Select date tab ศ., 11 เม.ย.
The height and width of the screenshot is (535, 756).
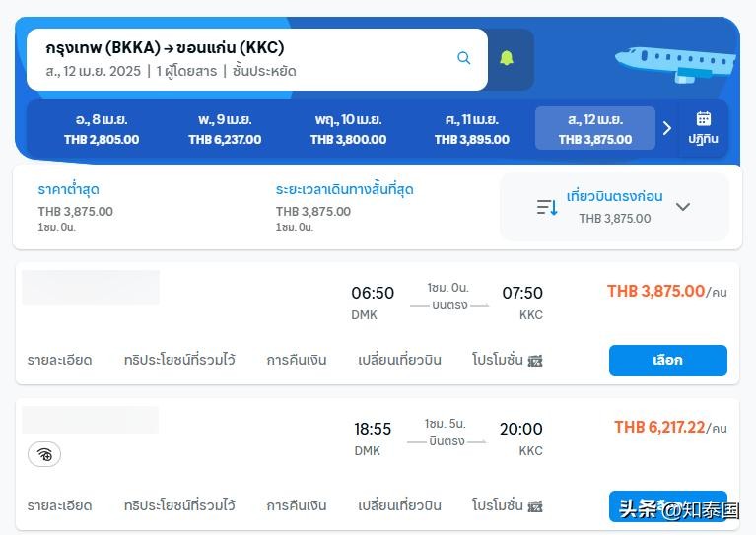[x=472, y=129]
